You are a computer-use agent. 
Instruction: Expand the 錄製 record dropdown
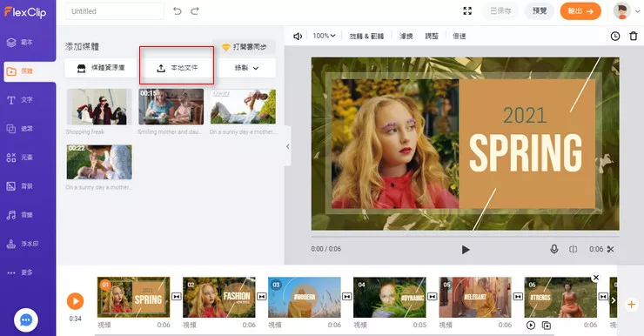click(x=246, y=68)
